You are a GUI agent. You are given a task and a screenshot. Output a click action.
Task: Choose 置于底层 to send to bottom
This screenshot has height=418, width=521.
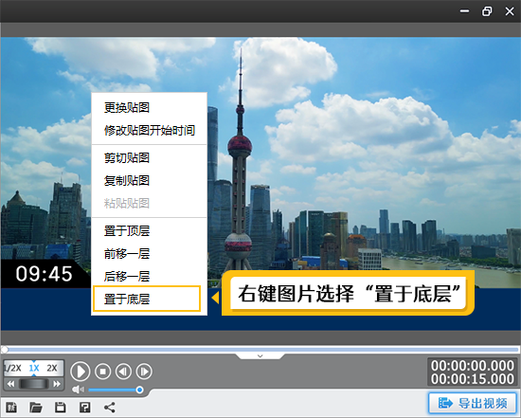147,299
